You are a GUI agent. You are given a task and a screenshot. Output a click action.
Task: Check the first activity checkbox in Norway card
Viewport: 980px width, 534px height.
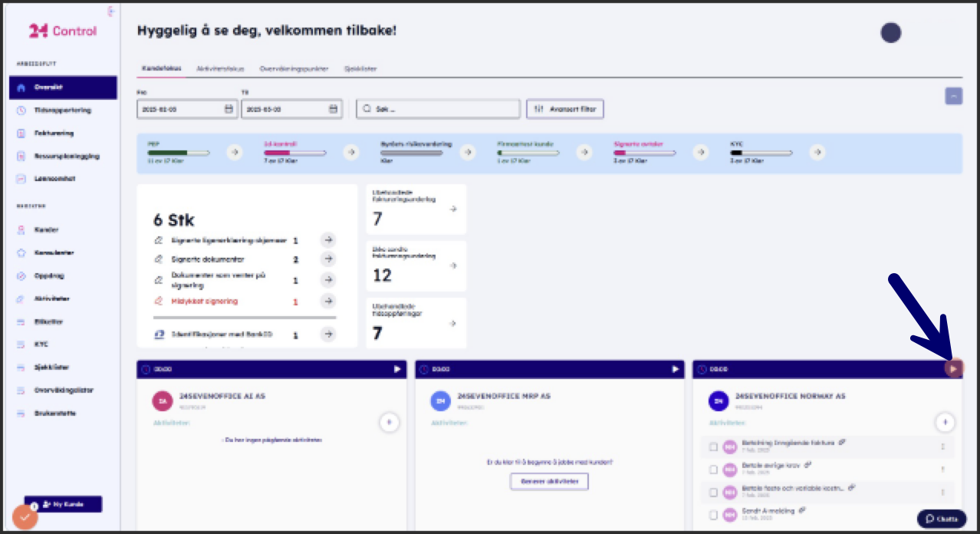coord(713,447)
